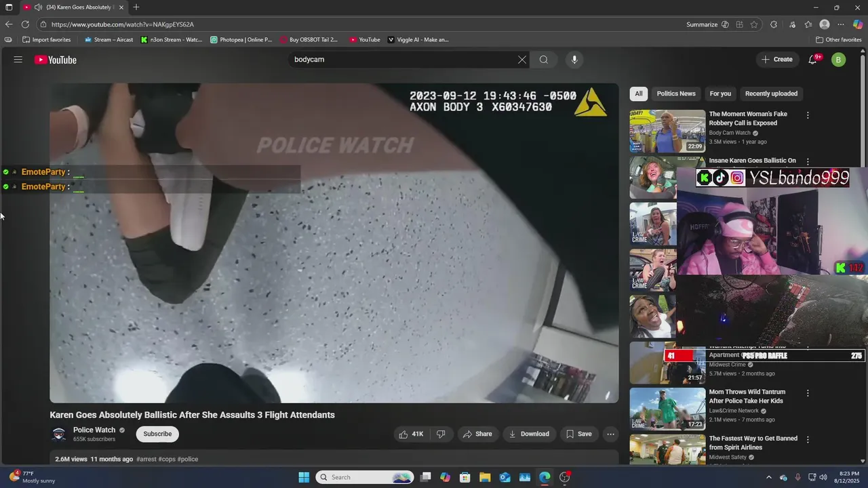
Task: Open Import favorites bookmark
Action: [47, 40]
